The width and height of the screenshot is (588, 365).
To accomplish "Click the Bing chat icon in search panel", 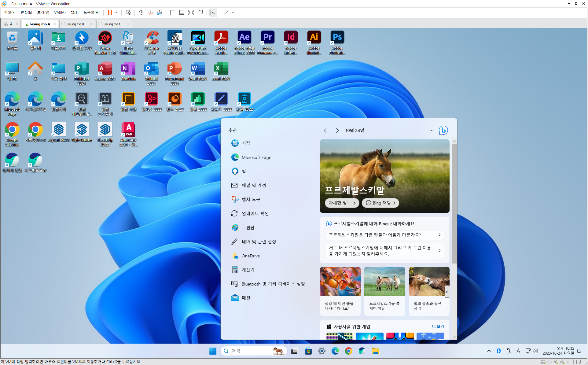I will [x=443, y=130].
